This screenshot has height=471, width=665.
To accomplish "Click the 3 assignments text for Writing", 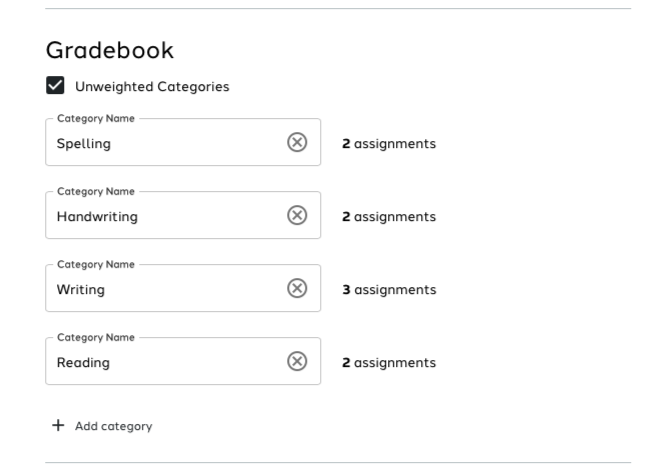I will 389,290.
